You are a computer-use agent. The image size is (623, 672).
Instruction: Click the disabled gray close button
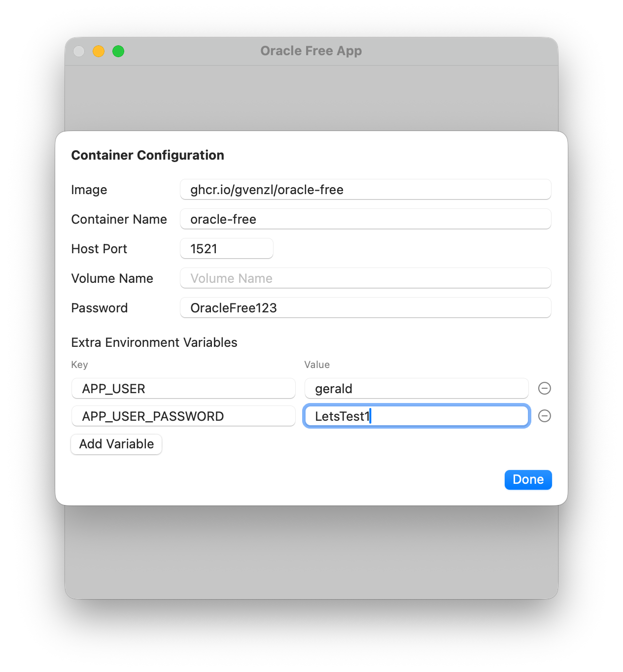[x=79, y=51]
